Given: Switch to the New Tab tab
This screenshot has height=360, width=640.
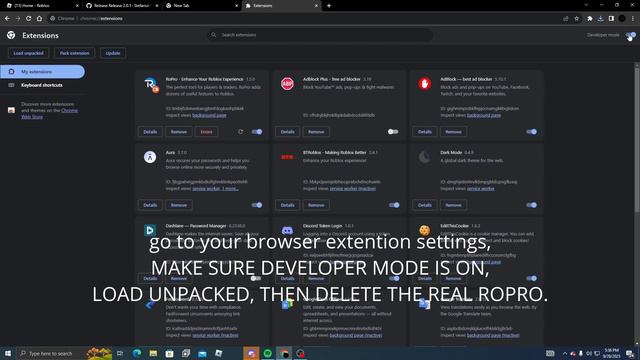Looking at the screenshot, I should 201,6.
